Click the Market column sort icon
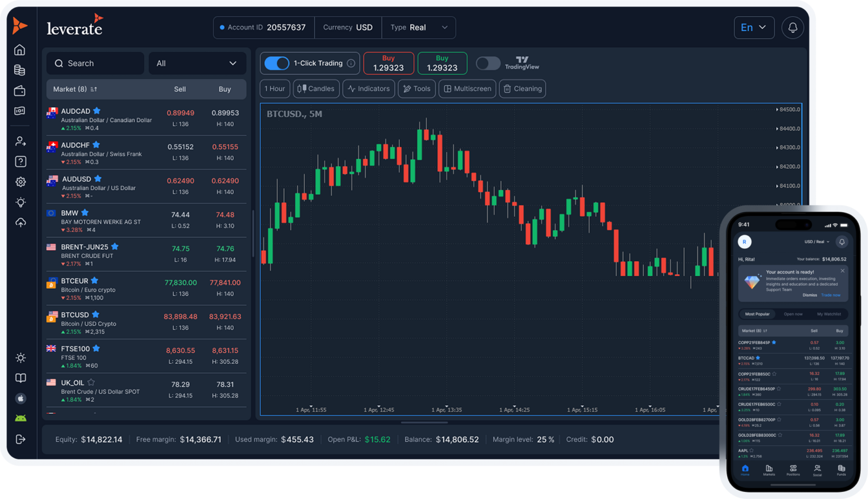Viewport: 868px width, 499px height. point(94,89)
